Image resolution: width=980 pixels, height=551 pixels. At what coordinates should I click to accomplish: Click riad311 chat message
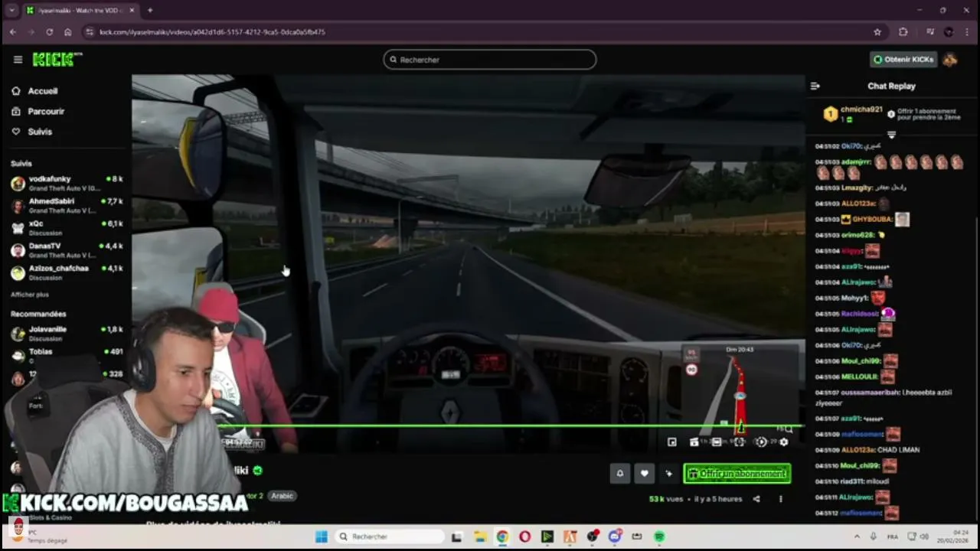[853, 482]
